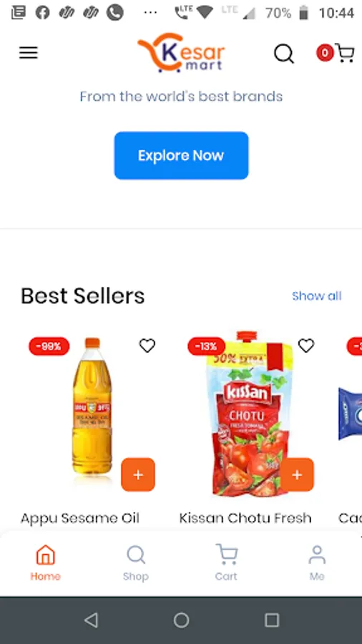Tap the Android back navigation button
The image size is (362, 644).
[91, 620]
